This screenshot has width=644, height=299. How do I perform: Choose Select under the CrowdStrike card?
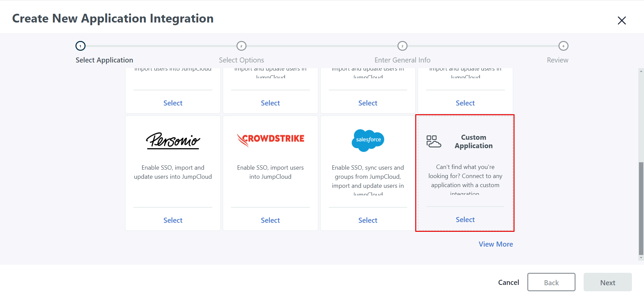(270, 220)
